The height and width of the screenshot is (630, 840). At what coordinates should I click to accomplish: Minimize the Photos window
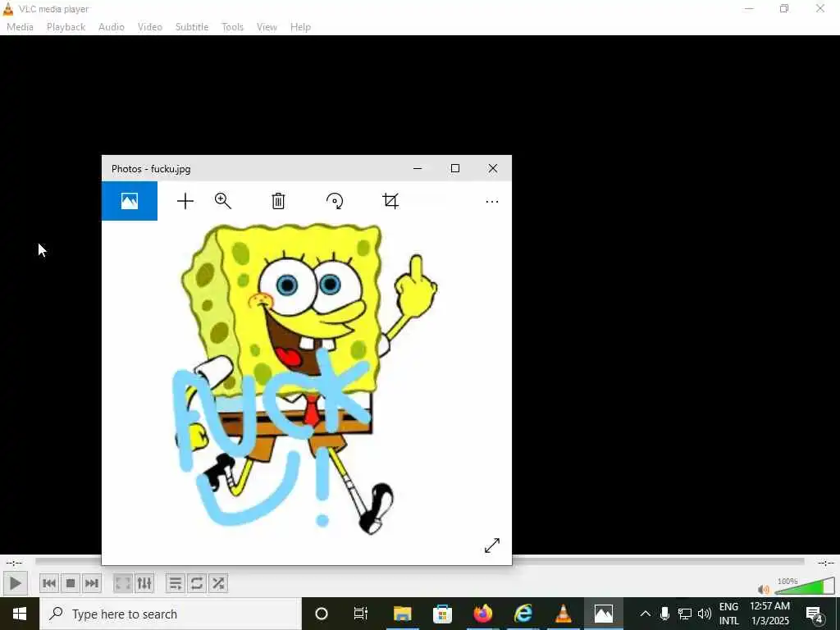tap(418, 168)
